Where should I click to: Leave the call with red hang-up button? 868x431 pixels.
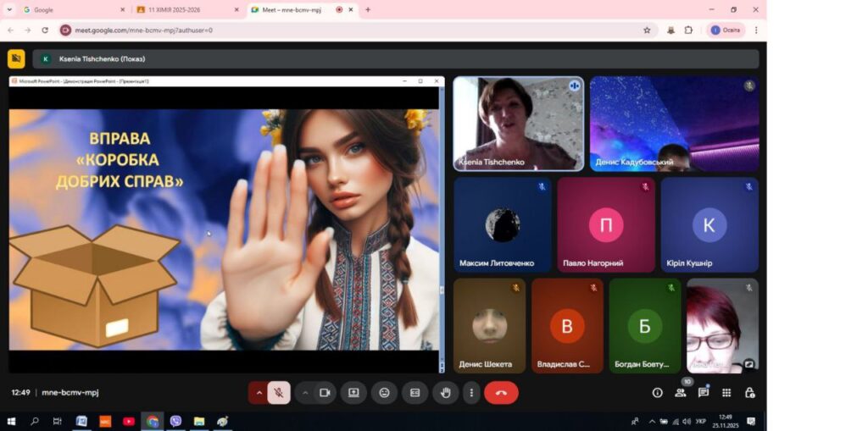pyautogui.click(x=501, y=393)
